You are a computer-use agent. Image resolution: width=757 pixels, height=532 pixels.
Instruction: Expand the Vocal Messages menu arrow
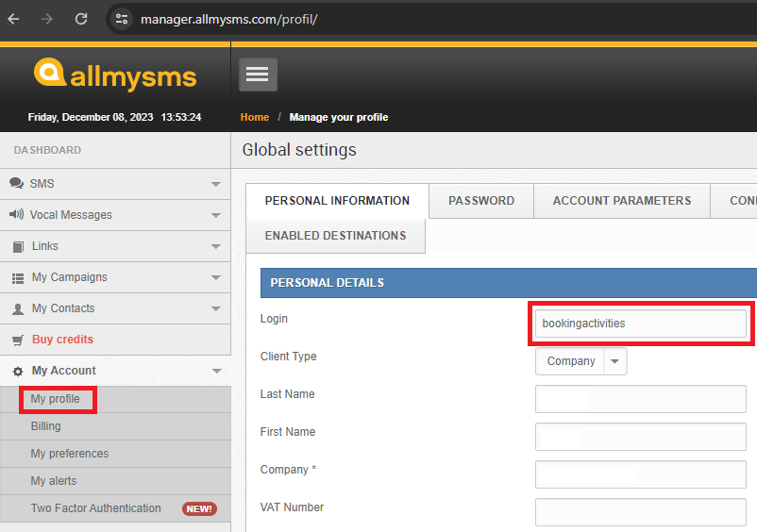click(x=216, y=215)
